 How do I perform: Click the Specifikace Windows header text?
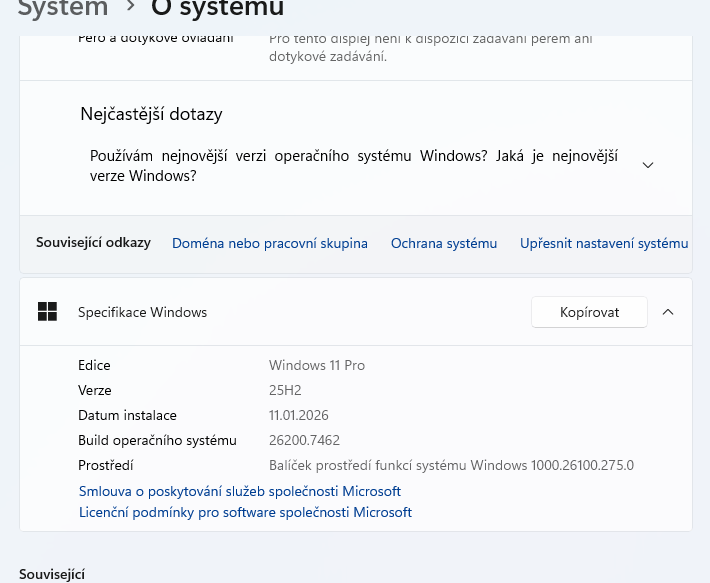pos(142,312)
